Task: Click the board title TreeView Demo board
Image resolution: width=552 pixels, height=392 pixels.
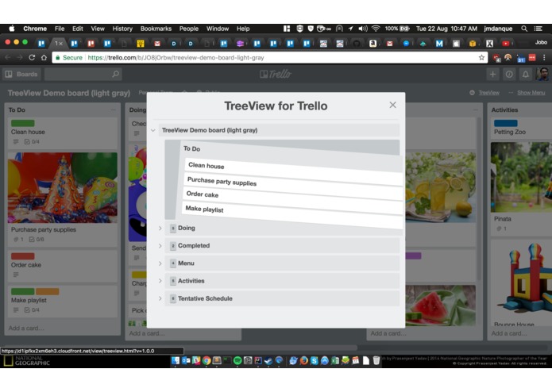Action: 69,93
